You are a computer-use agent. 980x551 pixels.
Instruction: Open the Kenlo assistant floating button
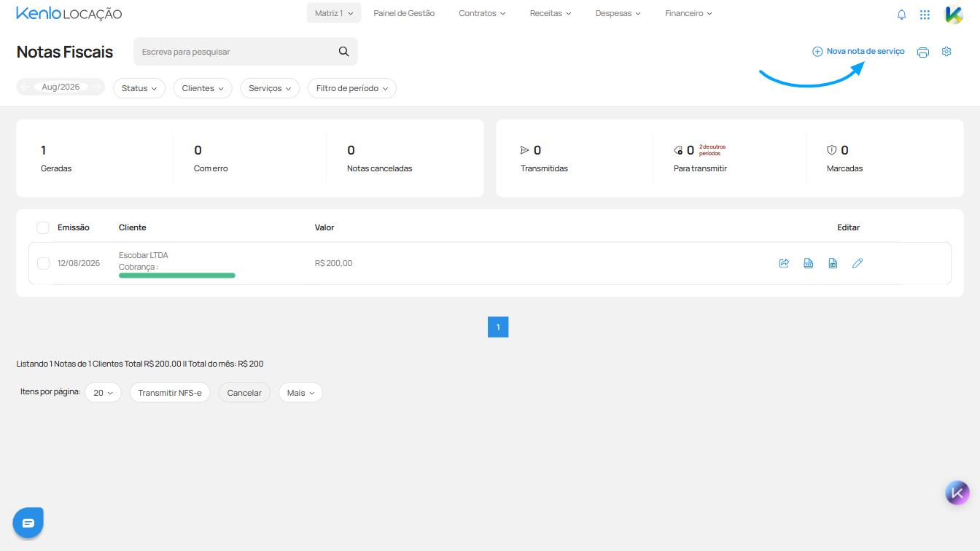[x=957, y=493]
